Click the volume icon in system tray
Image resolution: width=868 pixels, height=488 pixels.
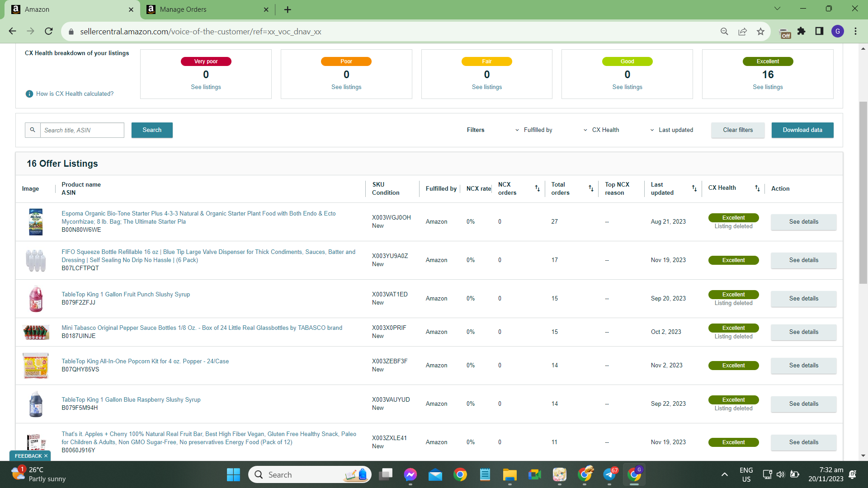pyautogui.click(x=781, y=474)
